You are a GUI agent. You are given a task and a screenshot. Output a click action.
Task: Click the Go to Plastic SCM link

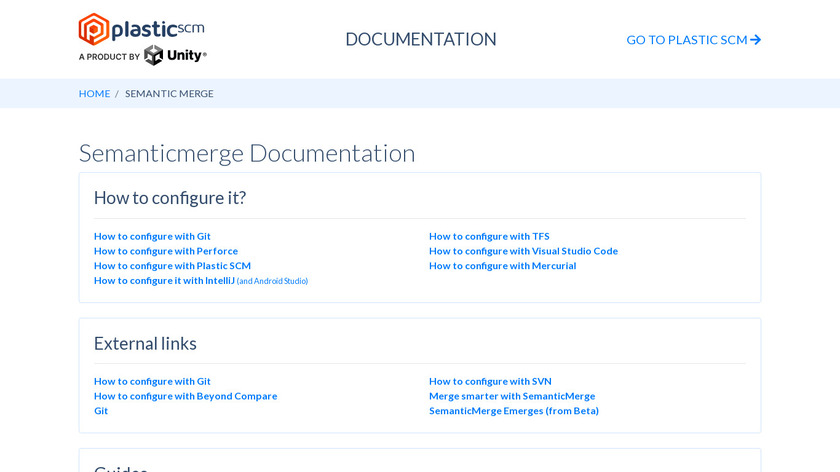point(686,40)
